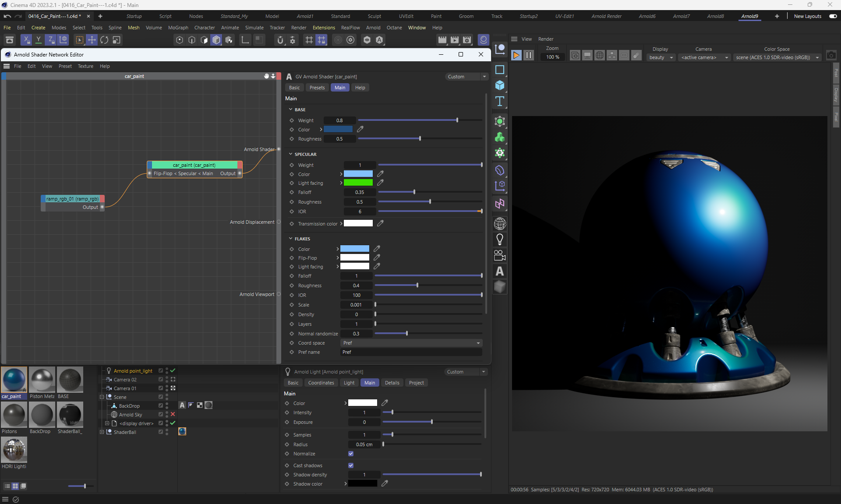Click the IPR pause button in render view
This screenshot has height=504, width=841.
click(x=529, y=55)
